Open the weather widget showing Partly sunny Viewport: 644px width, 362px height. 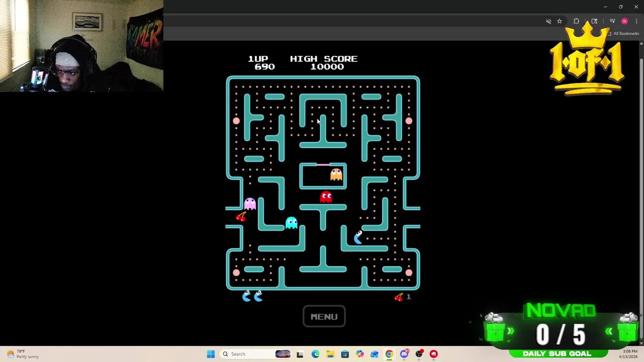(x=21, y=354)
